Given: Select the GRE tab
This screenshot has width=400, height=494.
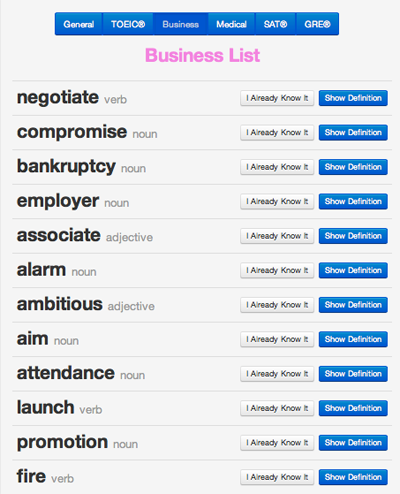Looking at the screenshot, I should pyautogui.click(x=317, y=24).
